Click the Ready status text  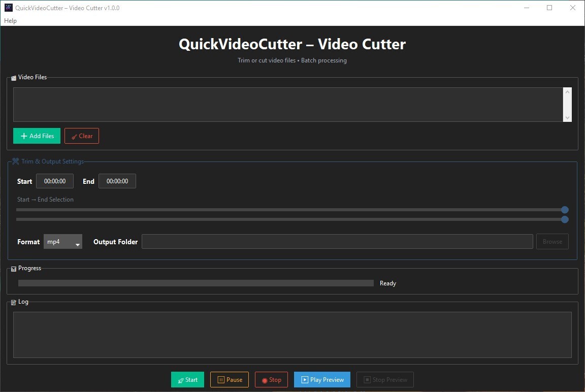[387, 283]
